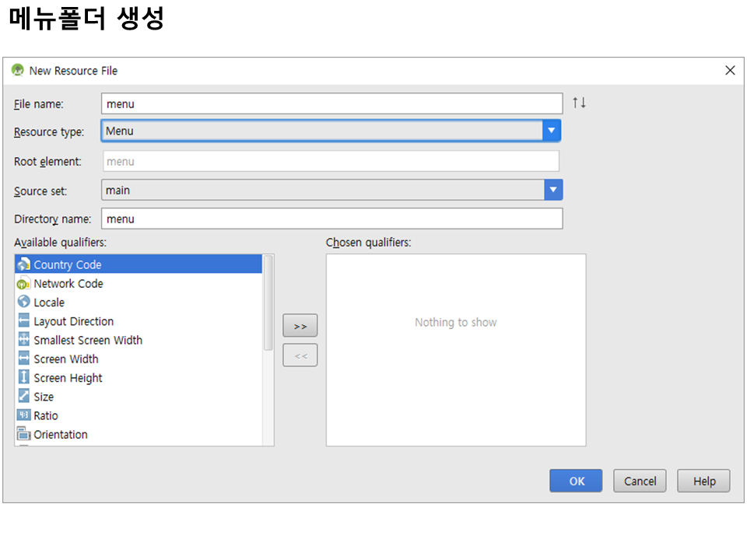Click the Network Code qualifier icon
This screenshot has height=560, width=747.
click(23, 284)
